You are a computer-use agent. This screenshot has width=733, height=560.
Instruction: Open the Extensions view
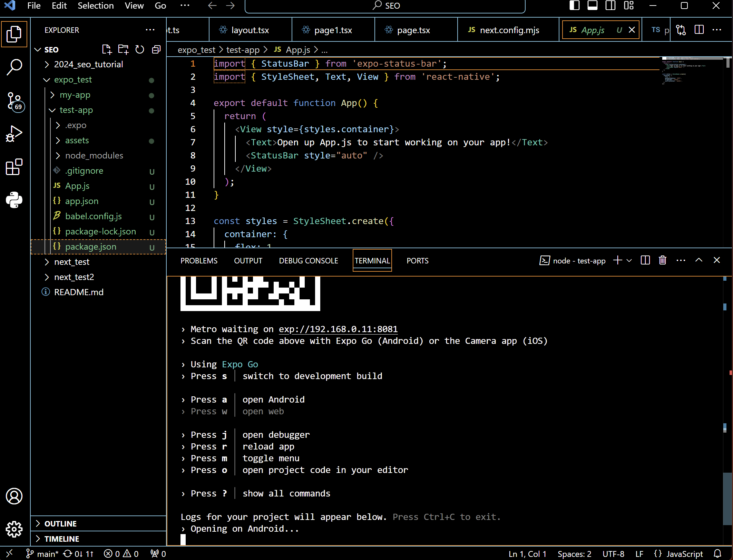click(x=14, y=167)
